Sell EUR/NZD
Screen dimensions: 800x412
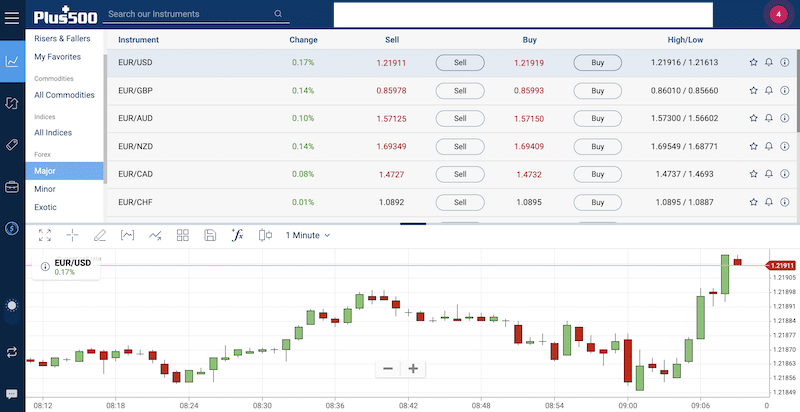(460, 146)
